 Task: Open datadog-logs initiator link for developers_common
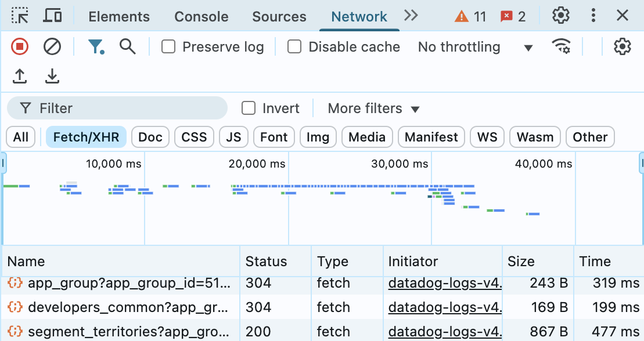(x=445, y=307)
